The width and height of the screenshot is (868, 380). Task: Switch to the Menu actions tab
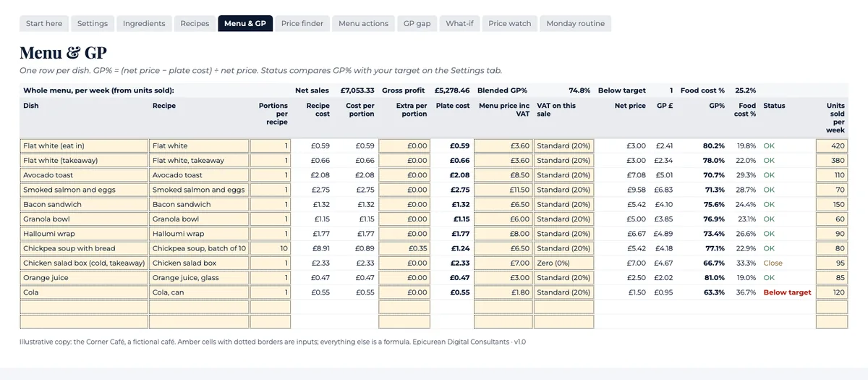[364, 24]
